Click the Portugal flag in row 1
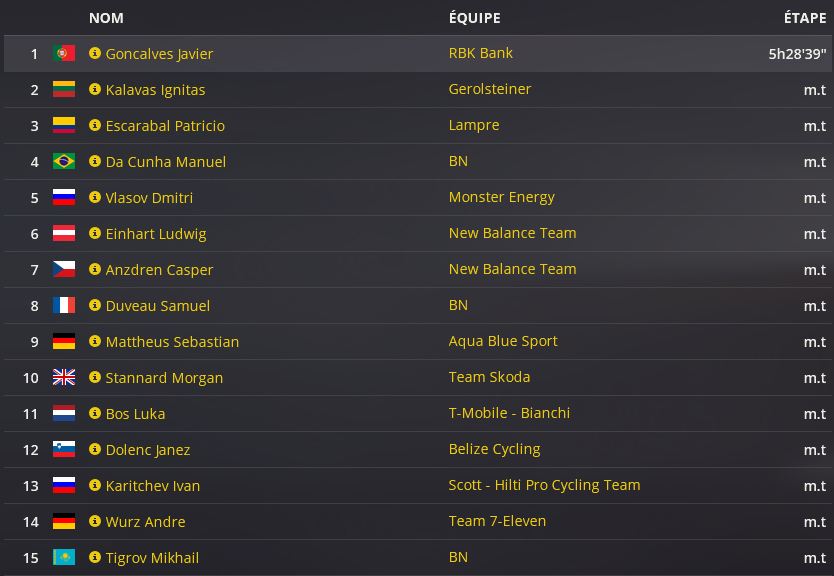Image resolution: width=834 pixels, height=576 pixels. coord(64,54)
